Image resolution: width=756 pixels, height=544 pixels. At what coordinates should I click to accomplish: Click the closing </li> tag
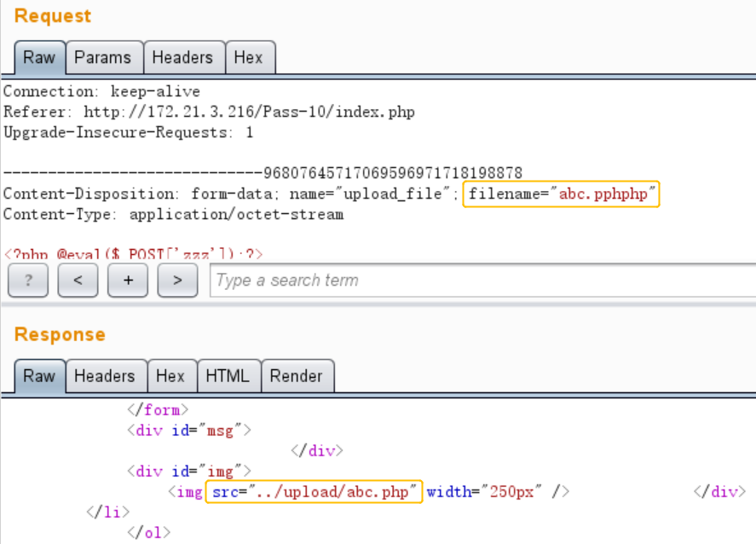click(108, 512)
